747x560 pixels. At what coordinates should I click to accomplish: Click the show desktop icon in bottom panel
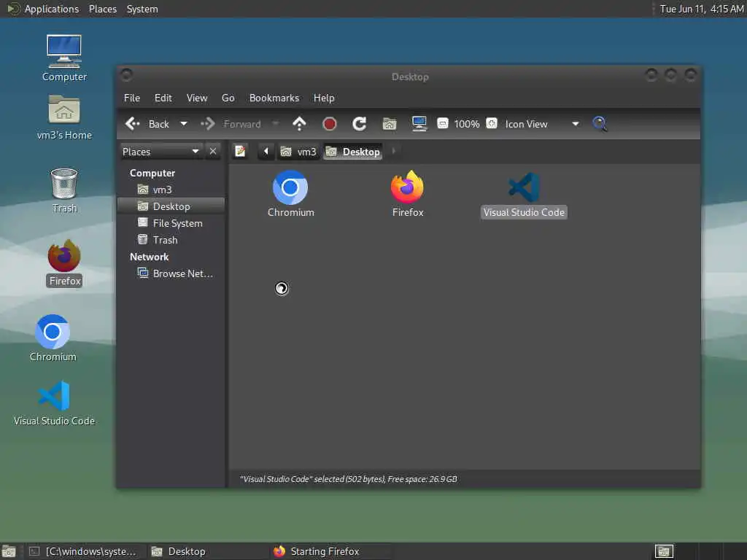coord(9,551)
